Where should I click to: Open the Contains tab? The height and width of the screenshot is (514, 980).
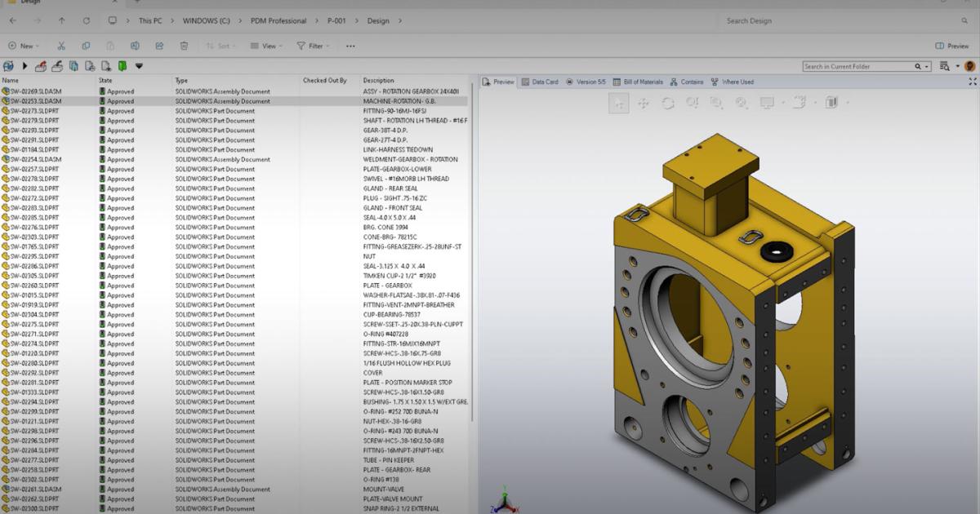click(x=687, y=82)
